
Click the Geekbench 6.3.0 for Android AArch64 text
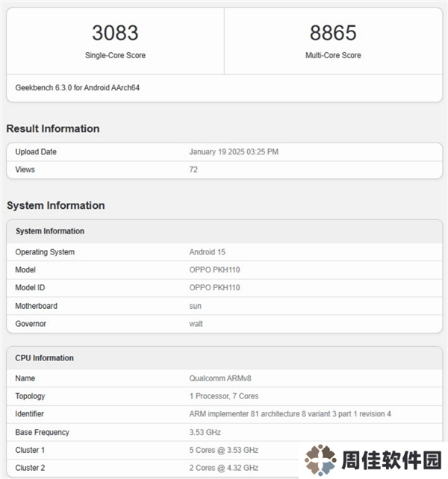(x=78, y=88)
